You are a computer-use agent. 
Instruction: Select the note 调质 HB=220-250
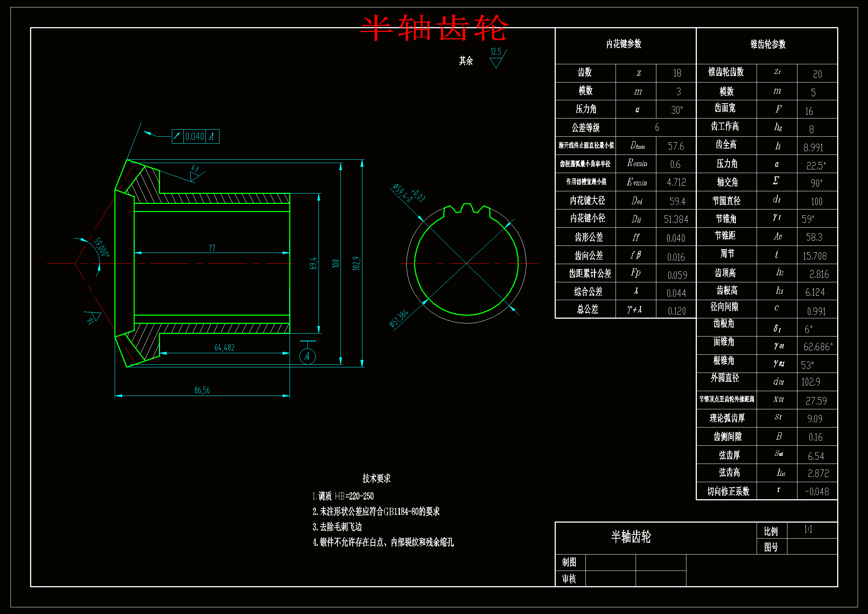pos(343,496)
